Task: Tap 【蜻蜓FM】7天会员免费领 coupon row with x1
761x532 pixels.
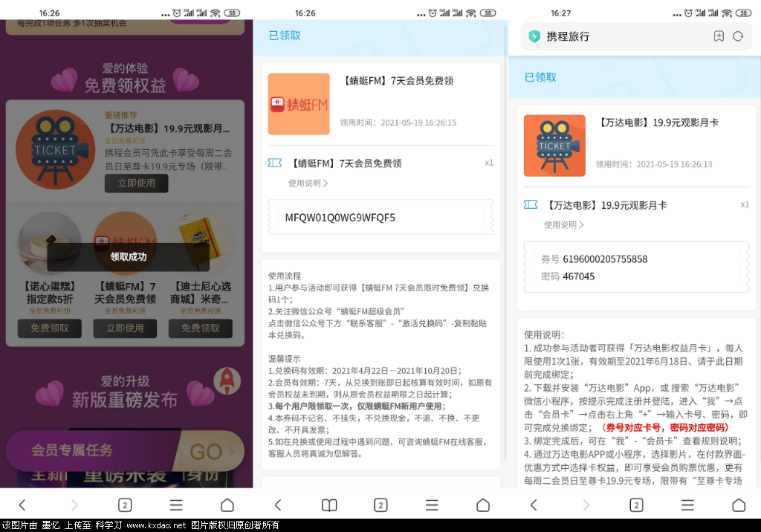Action: click(380, 163)
